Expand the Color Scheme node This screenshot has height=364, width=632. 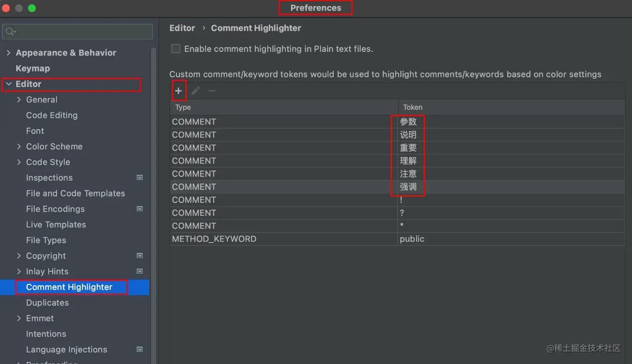click(x=19, y=146)
